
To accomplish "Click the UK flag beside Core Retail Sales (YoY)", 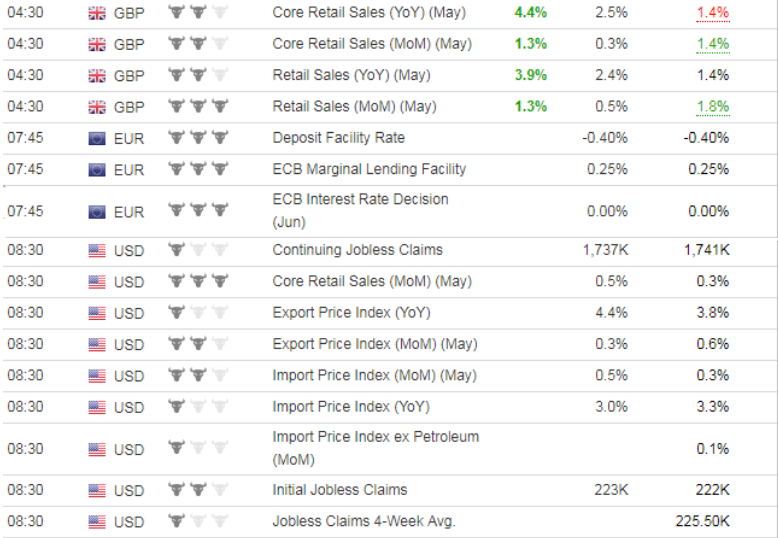I will tap(97, 12).
